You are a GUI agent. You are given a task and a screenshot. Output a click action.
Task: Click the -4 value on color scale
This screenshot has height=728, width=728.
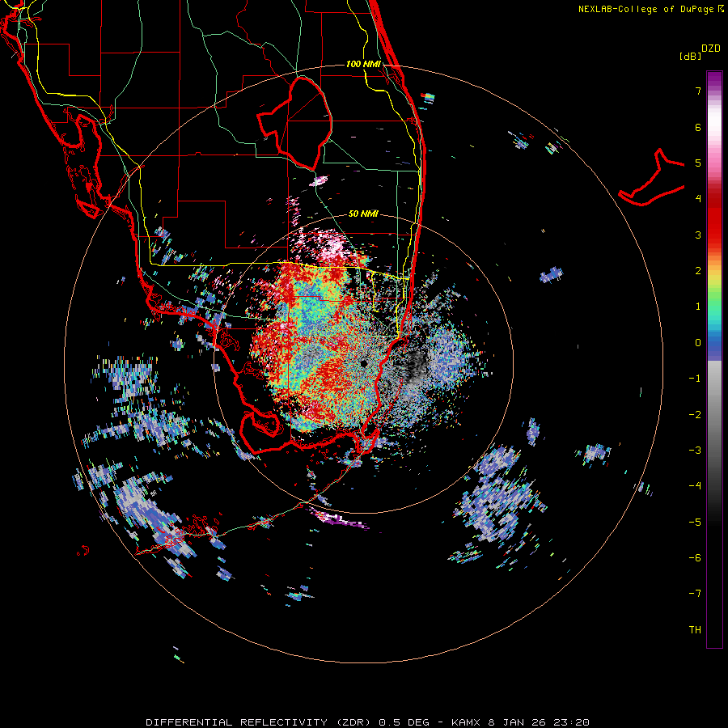click(x=695, y=485)
